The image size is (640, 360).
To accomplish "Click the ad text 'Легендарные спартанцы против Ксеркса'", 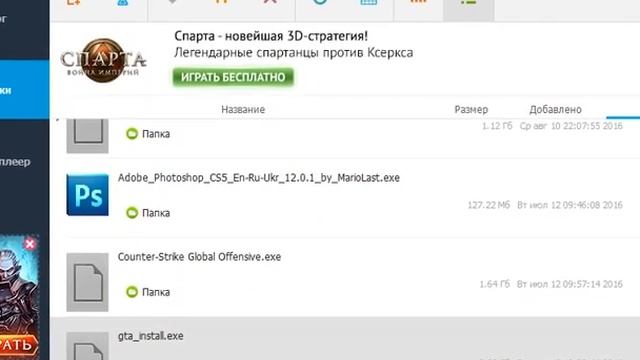I will 293,53.
